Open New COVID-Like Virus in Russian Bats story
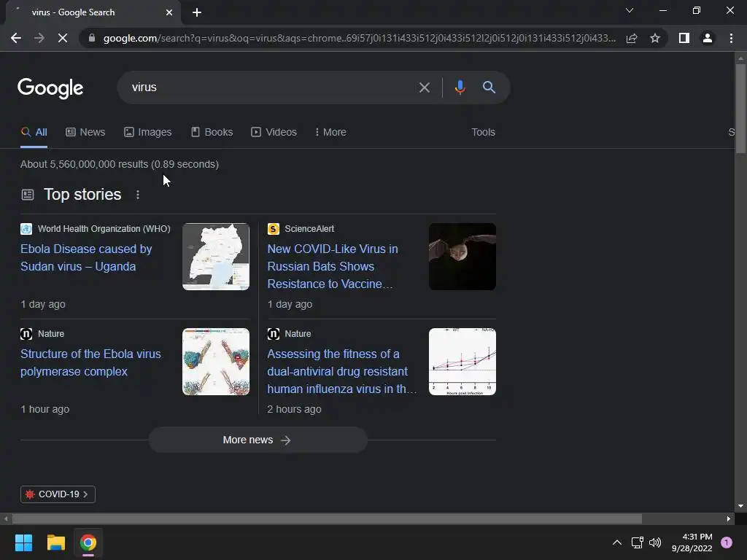 [332, 266]
